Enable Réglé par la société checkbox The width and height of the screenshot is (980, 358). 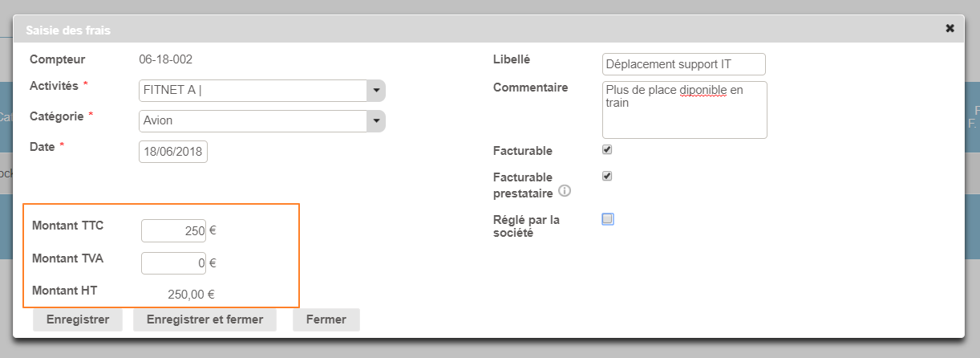pos(608,219)
